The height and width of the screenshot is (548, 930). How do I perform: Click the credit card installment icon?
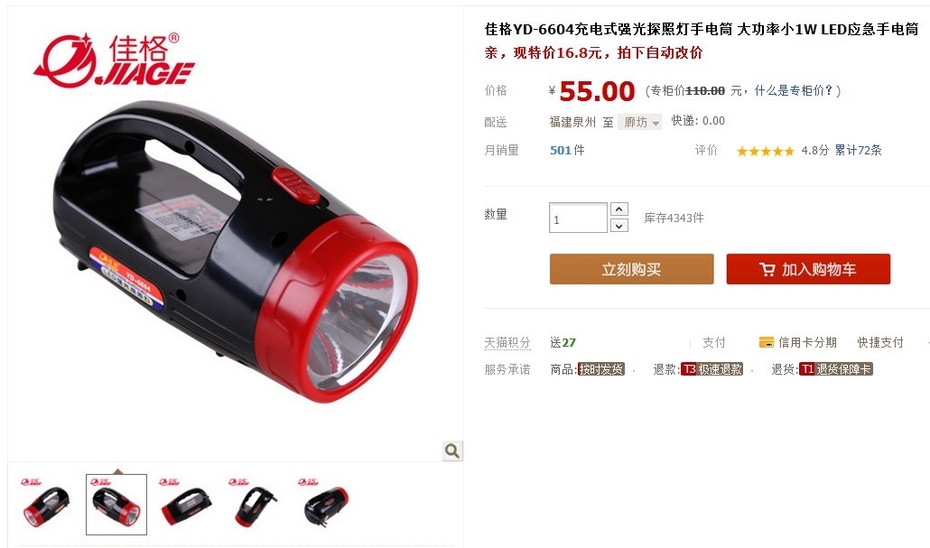766,342
